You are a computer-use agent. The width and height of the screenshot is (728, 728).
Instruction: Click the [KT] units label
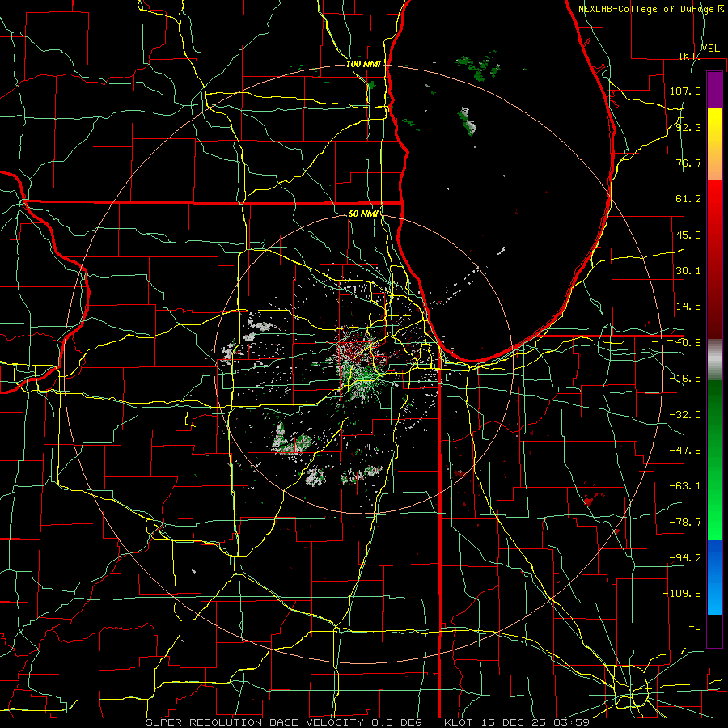tap(690, 56)
